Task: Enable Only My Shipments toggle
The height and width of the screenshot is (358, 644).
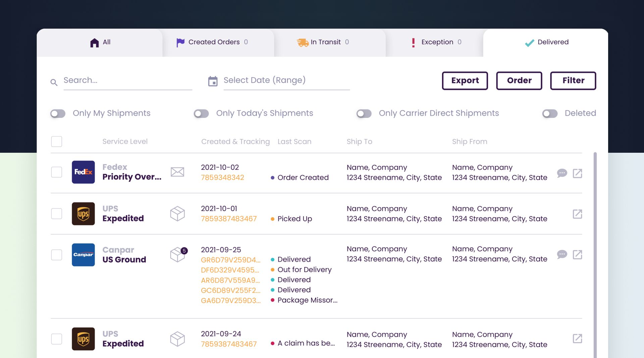Action: (x=58, y=114)
